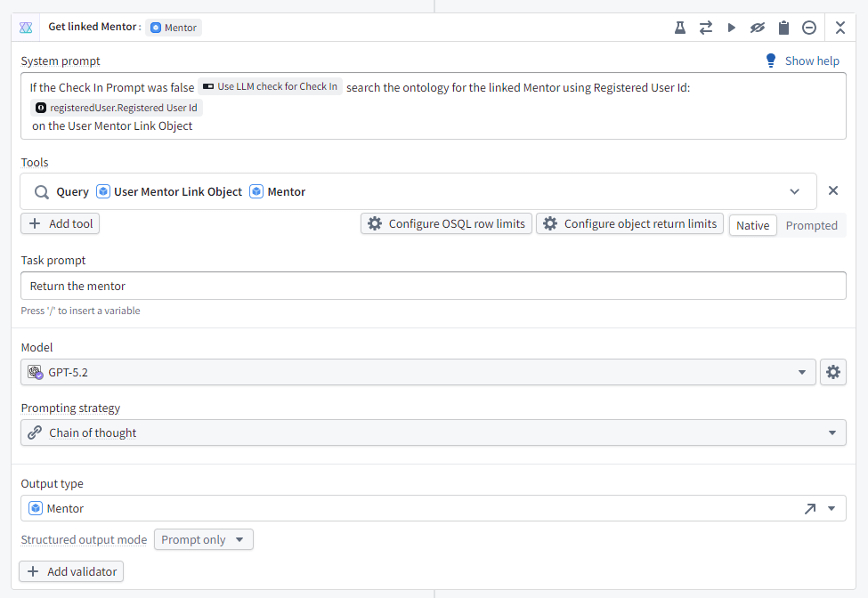Toggle the crossed-eye visibility icon
Viewport: 868px width, 598px height.
tap(758, 28)
